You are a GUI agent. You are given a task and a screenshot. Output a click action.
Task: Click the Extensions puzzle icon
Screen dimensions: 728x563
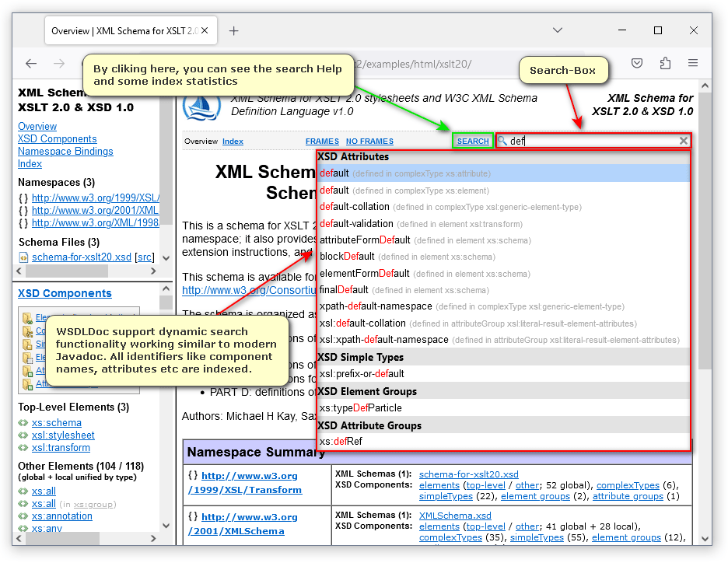coord(665,64)
